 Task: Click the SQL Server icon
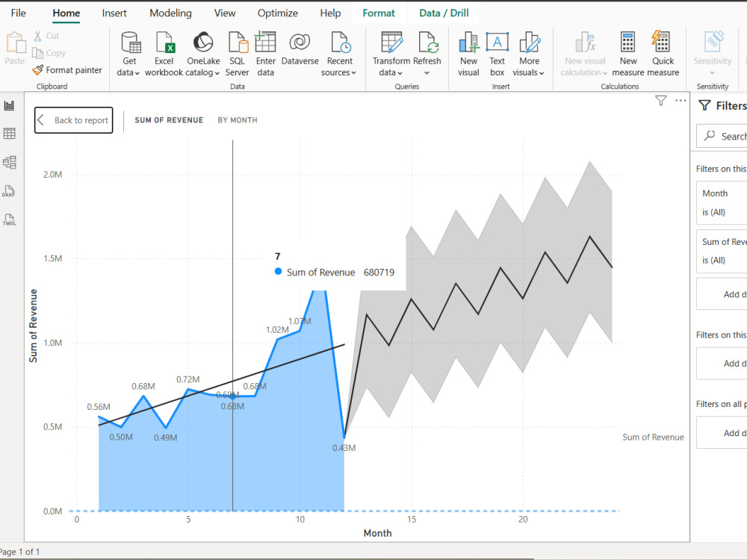pyautogui.click(x=238, y=42)
